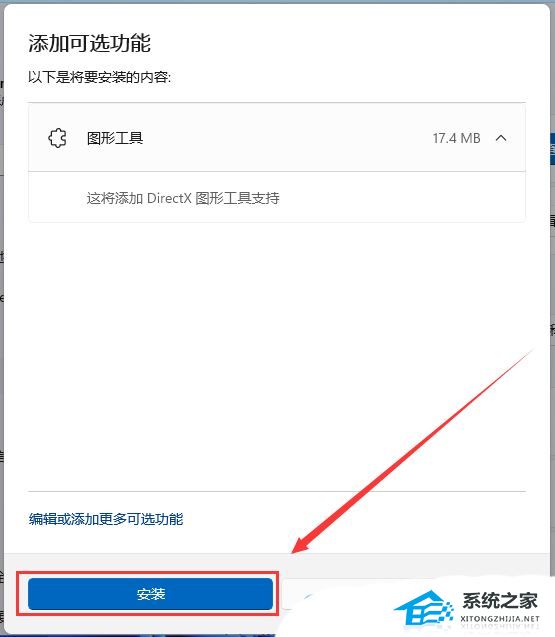
Task: Click the 以下是将要安装的内容 subtitle
Action: click(x=100, y=77)
